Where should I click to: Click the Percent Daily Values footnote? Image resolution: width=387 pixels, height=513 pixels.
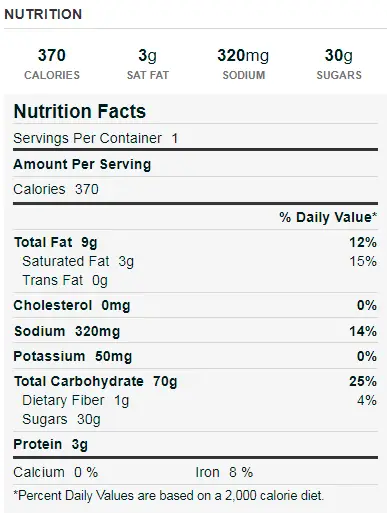(x=168, y=496)
